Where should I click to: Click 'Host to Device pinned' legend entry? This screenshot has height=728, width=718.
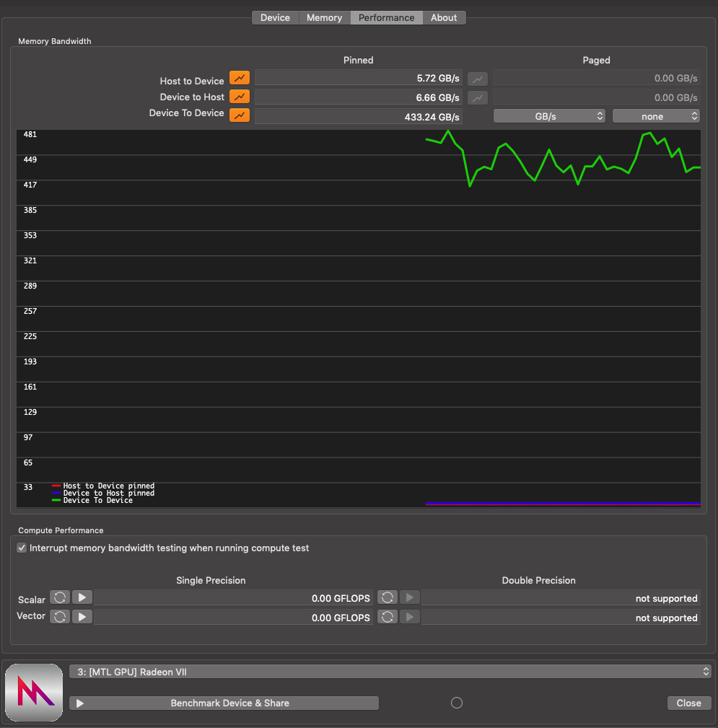pos(103,486)
